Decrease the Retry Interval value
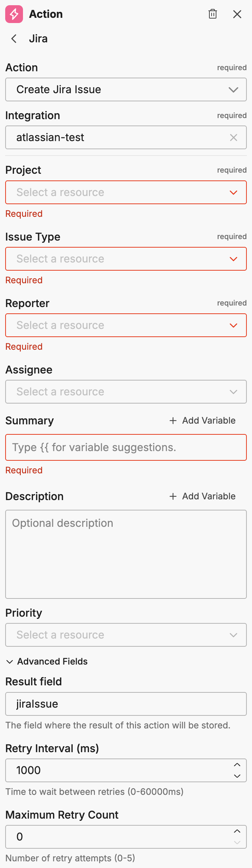 pyautogui.click(x=237, y=776)
